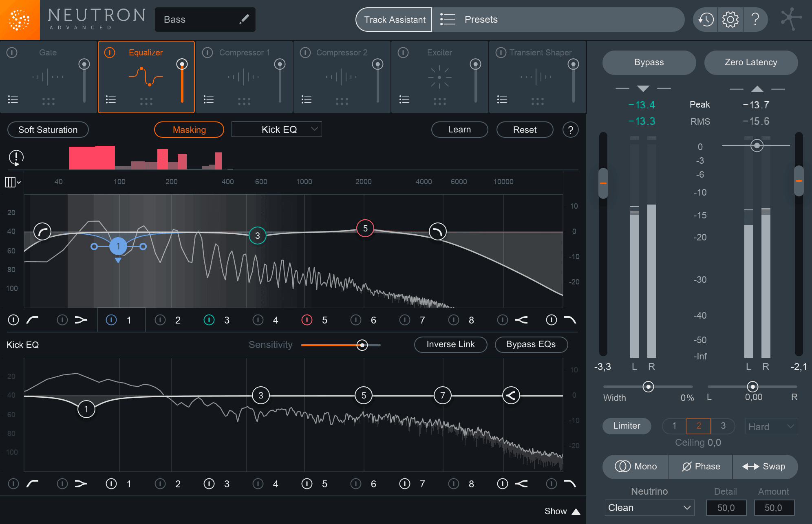Select red EQ node 5 on the bass curve
Screen dimensions: 812x524
(x=365, y=228)
